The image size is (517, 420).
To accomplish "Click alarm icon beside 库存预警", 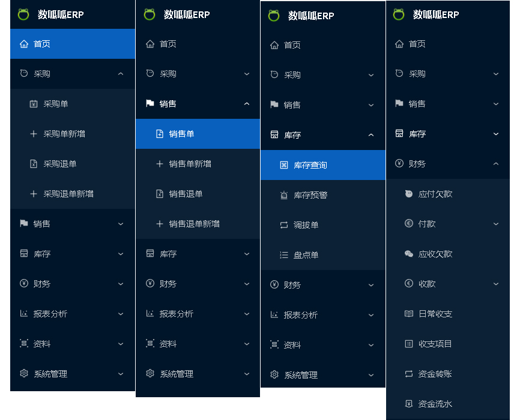I will point(284,195).
